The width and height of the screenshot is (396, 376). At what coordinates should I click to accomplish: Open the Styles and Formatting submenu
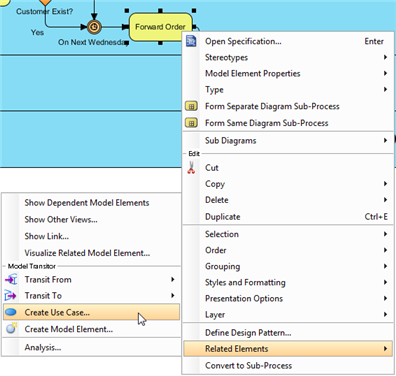tap(288, 282)
